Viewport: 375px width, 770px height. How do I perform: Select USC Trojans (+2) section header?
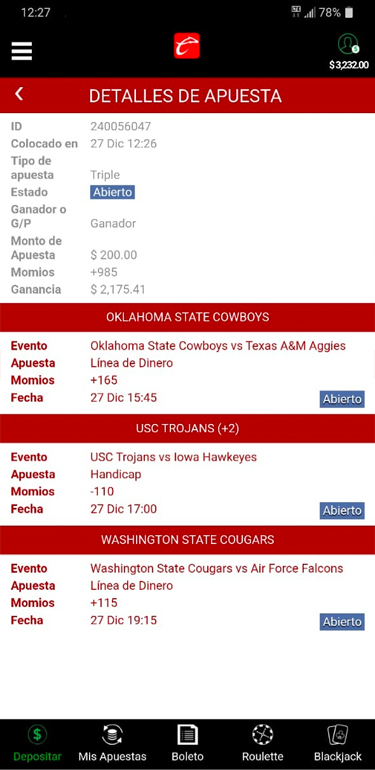coord(188,429)
